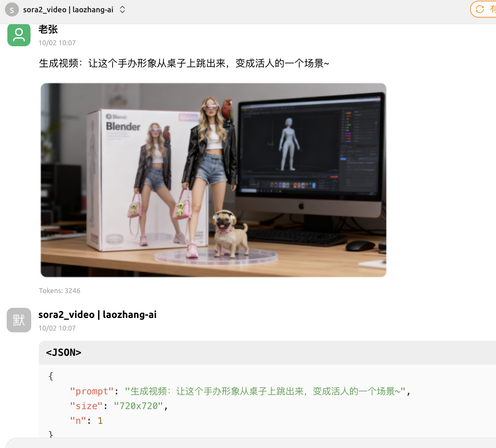The width and height of the screenshot is (496, 448).
Task: Select the assistant name sora2_video | laozhang-ai
Action: [98, 314]
